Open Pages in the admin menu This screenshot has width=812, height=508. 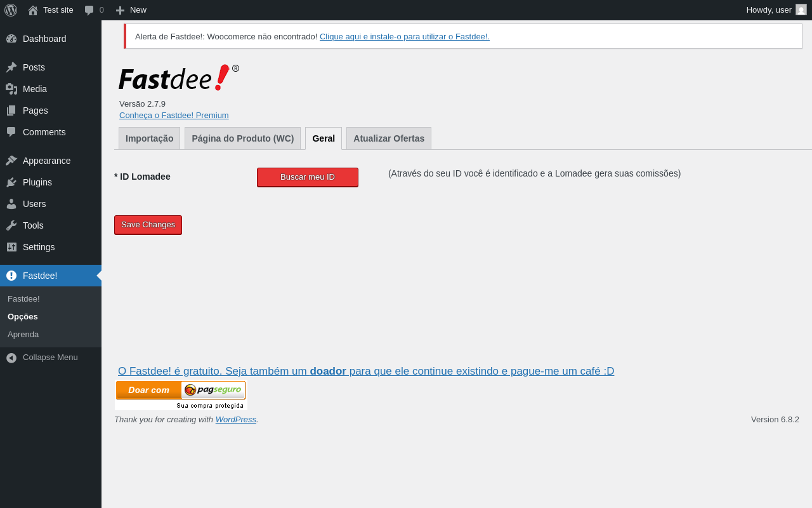(51, 110)
